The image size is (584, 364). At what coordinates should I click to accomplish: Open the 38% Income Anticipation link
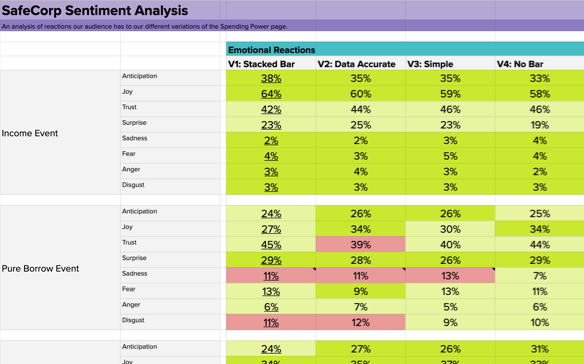[271, 78]
